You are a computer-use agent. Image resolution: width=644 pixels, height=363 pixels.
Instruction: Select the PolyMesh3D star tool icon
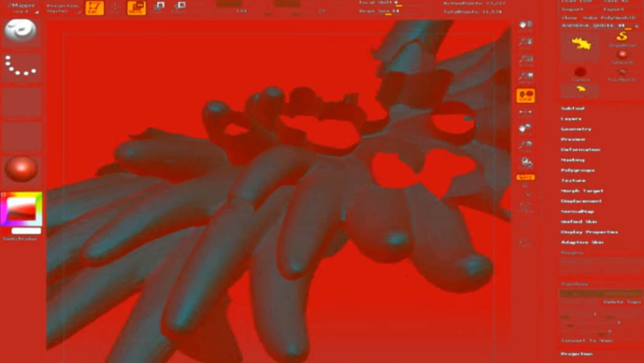622,73
